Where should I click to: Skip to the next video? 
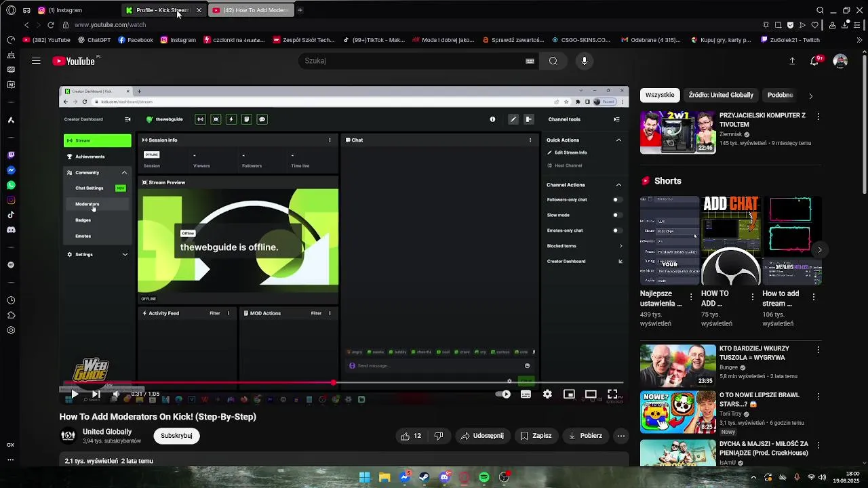[x=96, y=394]
